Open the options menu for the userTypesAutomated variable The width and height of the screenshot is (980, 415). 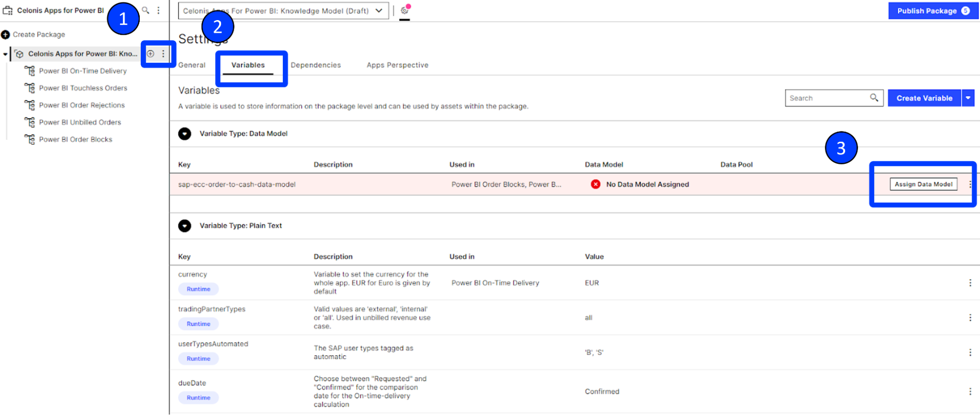[970, 352]
